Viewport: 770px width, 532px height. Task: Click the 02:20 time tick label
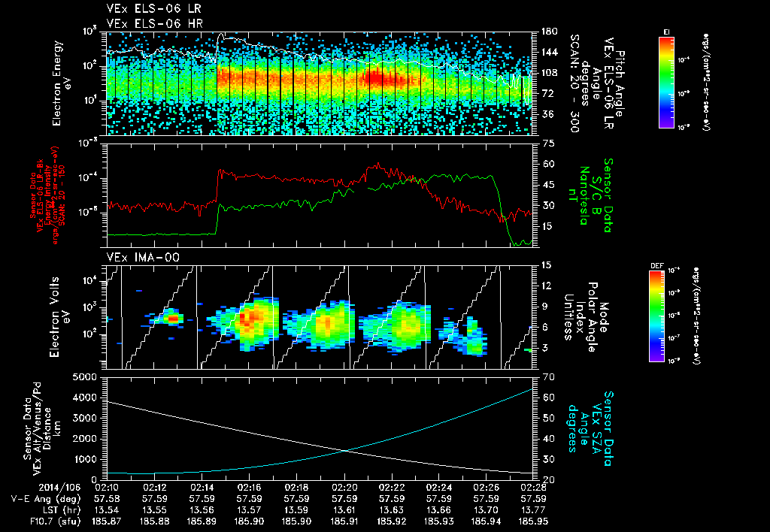(344, 488)
